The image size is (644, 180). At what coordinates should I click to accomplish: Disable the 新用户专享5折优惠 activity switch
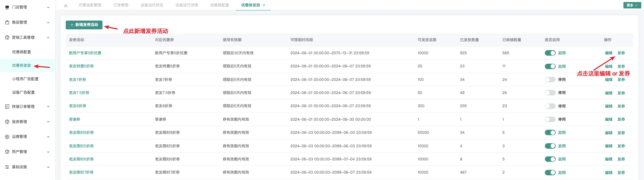pyautogui.click(x=550, y=53)
